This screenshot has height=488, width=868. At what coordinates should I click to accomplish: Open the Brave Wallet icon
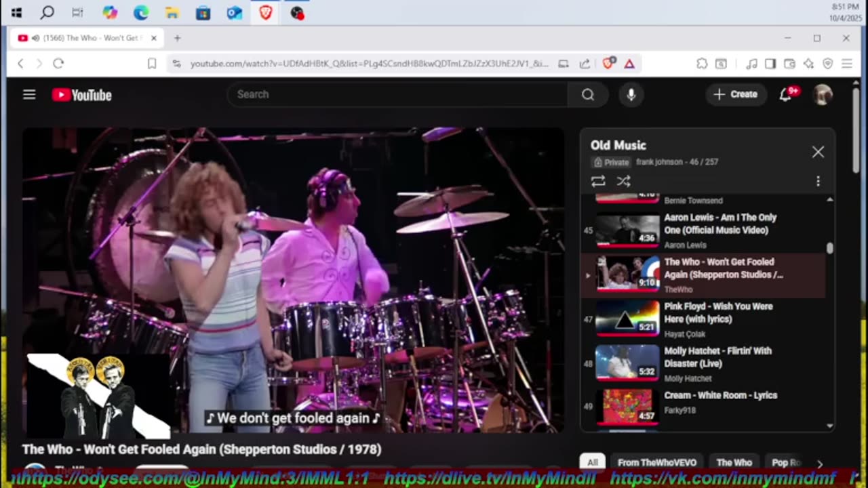[x=789, y=64]
